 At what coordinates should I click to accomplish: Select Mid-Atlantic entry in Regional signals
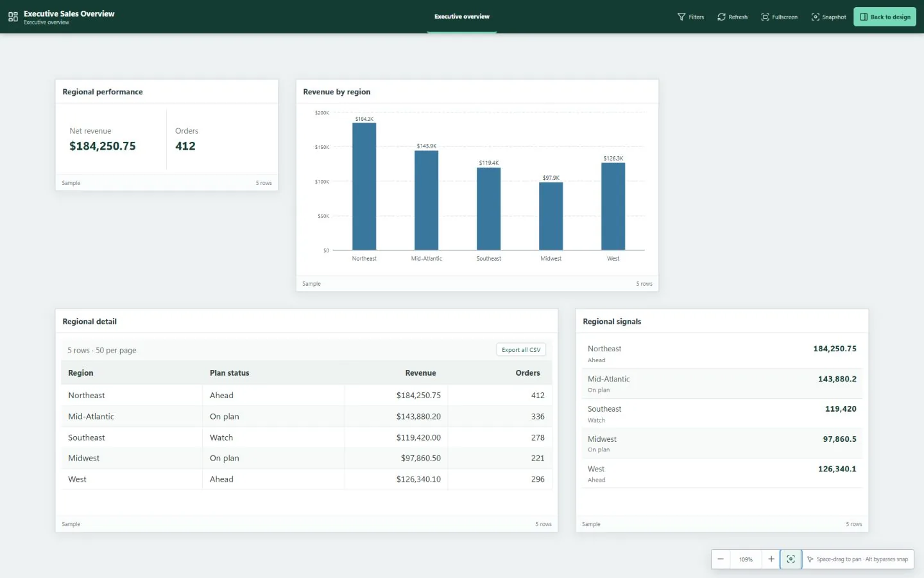click(722, 384)
